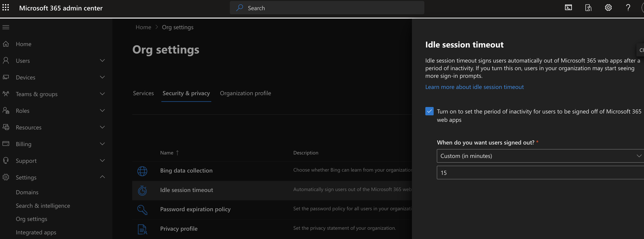Click Home in the breadcrumb
The height and width of the screenshot is (239, 644).
pyautogui.click(x=143, y=27)
